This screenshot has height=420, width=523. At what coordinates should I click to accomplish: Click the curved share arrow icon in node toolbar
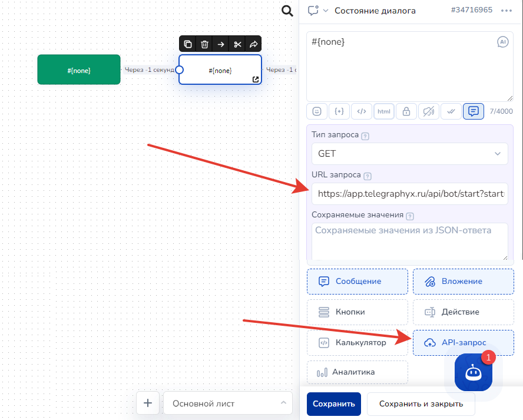(x=254, y=44)
